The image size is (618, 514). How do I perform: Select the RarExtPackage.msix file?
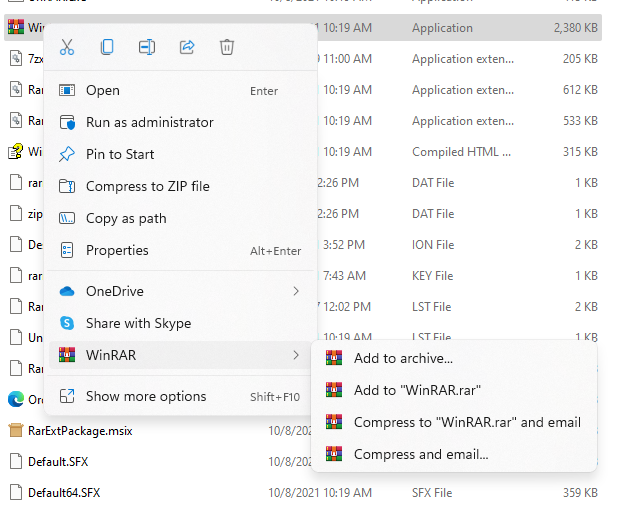[x=80, y=431]
